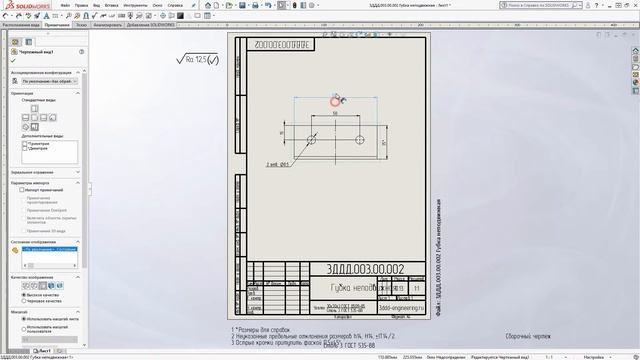Confirm the Drawing View with green checkmark
640x360 pixels.
click(13, 60)
